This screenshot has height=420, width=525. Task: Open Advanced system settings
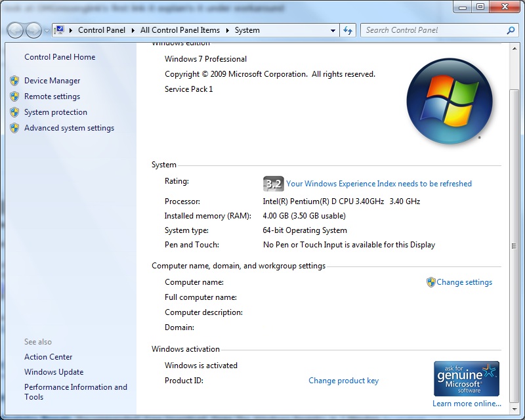coord(70,128)
